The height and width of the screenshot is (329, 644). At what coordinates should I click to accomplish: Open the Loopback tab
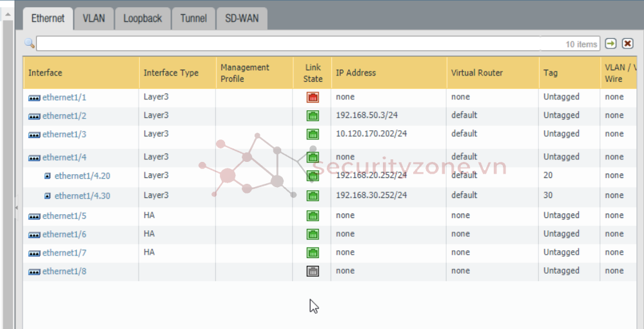(142, 19)
